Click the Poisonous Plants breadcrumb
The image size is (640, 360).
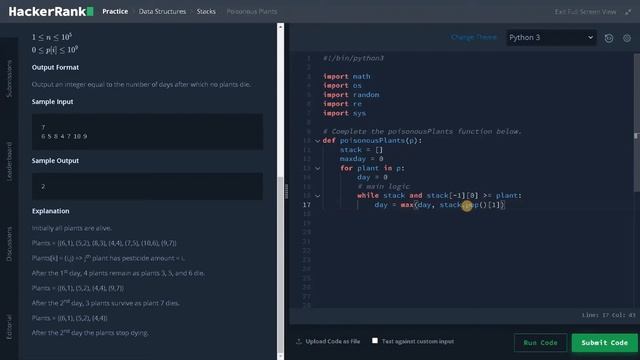point(251,11)
